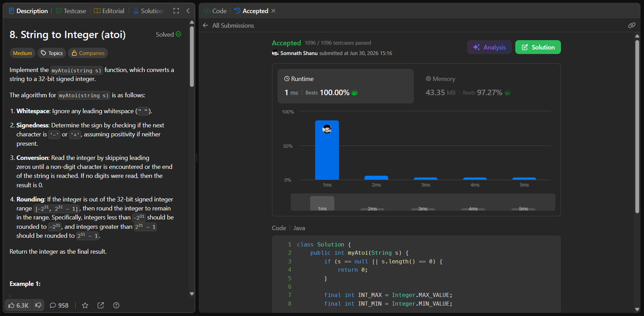Dislike the problem with thumbs down icon
The width and height of the screenshot is (644, 316).
(39, 305)
